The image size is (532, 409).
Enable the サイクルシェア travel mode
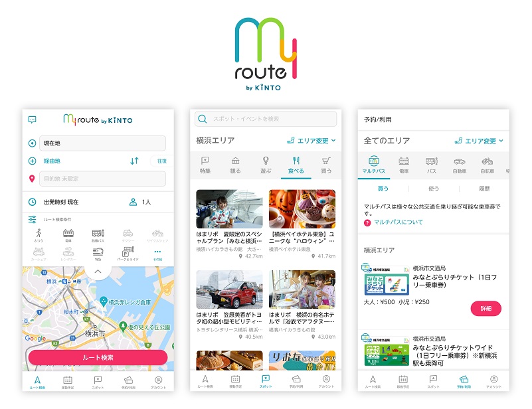(x=157, y=235)
